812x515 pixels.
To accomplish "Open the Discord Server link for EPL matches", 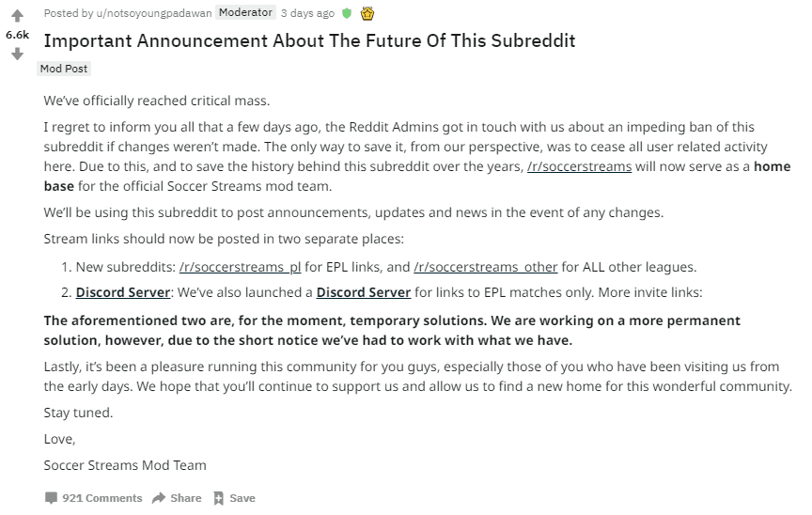I will 363,292.
